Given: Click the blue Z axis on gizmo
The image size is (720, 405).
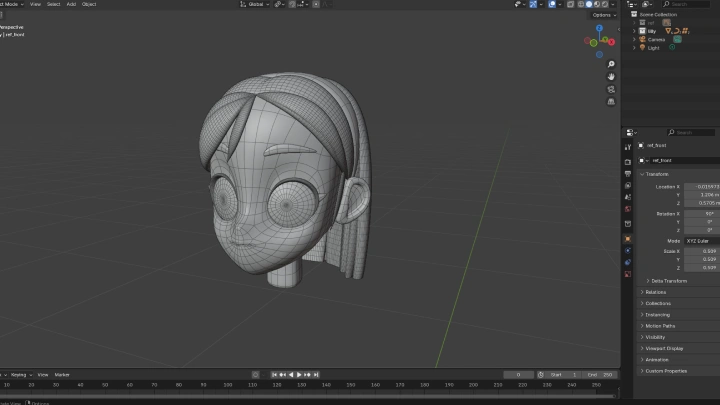Looking at the screenshot, I should point(599,28).
